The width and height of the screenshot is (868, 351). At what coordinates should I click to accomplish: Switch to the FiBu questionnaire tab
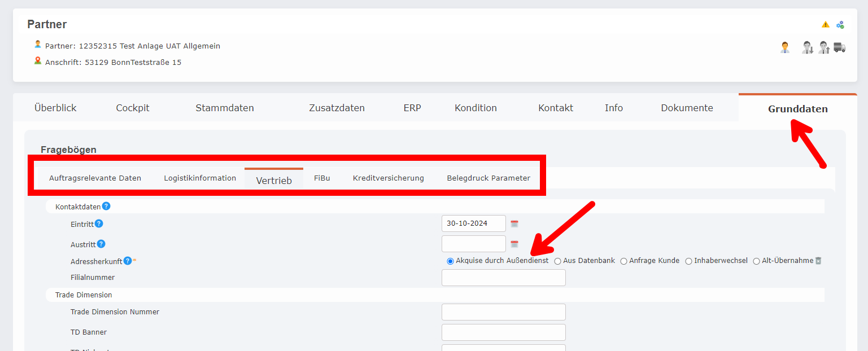pyautogui.click(x=321, y=177)
